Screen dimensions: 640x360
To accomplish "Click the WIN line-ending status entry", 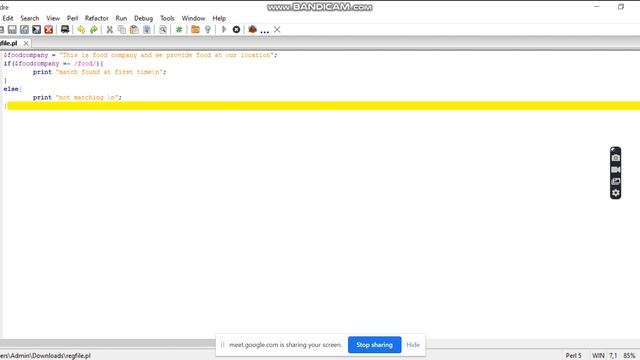I will [598, 356].
